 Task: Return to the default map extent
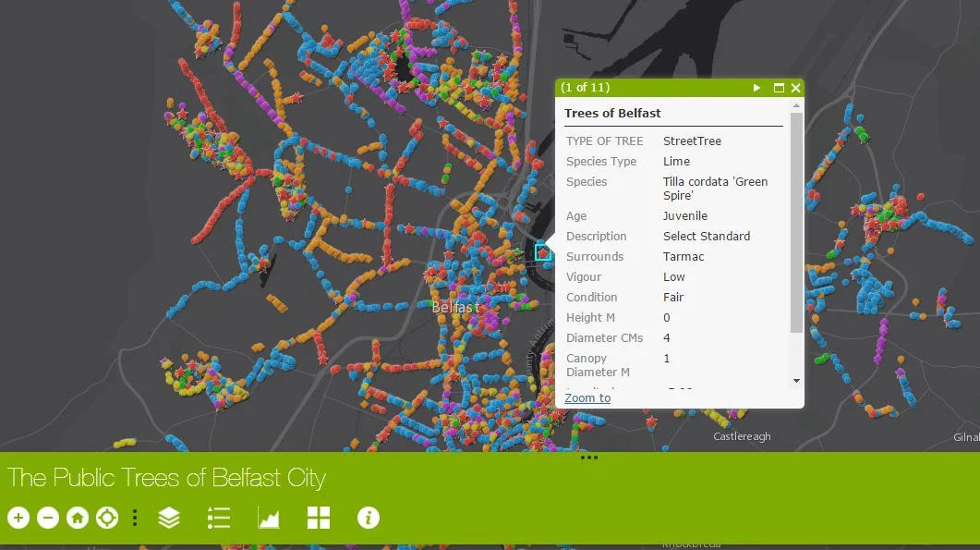tap(78, 518)
